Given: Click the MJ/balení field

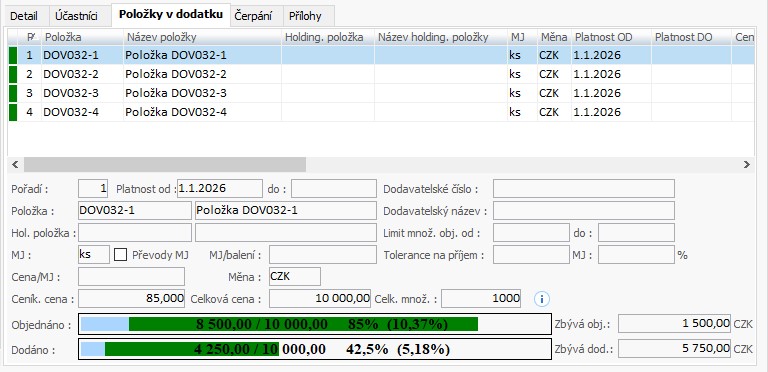Looking at the screenshot, I should click(322, 255).
